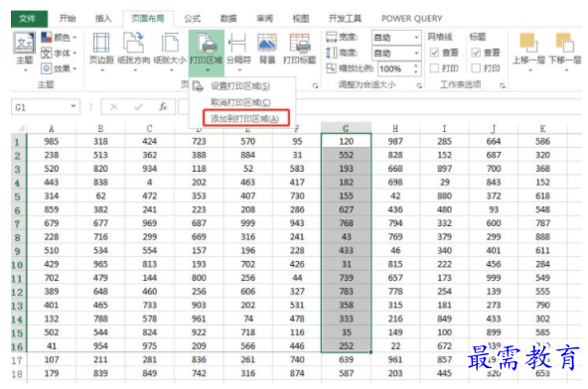Switch to the 视图 view tab
Viewport: 588px width, 389px height.
(300, 19)
